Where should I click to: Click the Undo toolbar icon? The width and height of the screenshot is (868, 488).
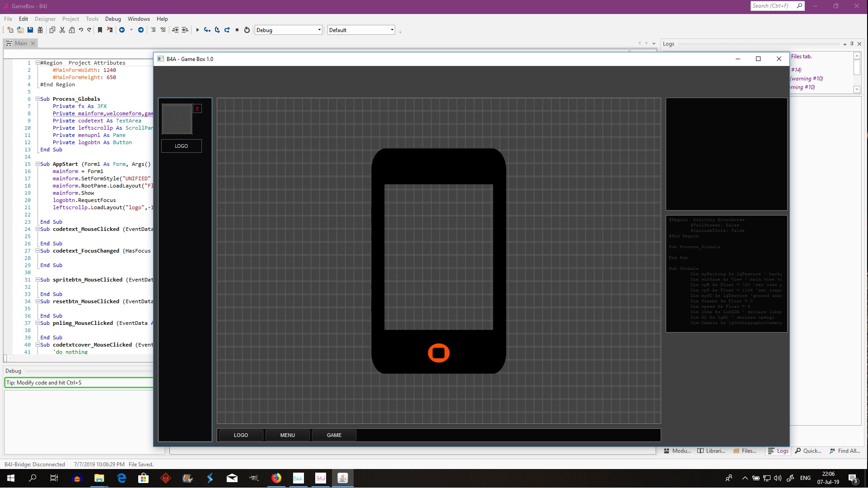81,30
